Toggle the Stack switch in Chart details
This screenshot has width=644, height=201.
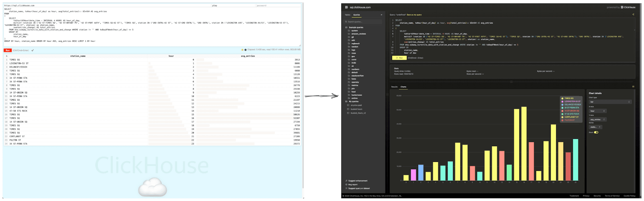596,132
